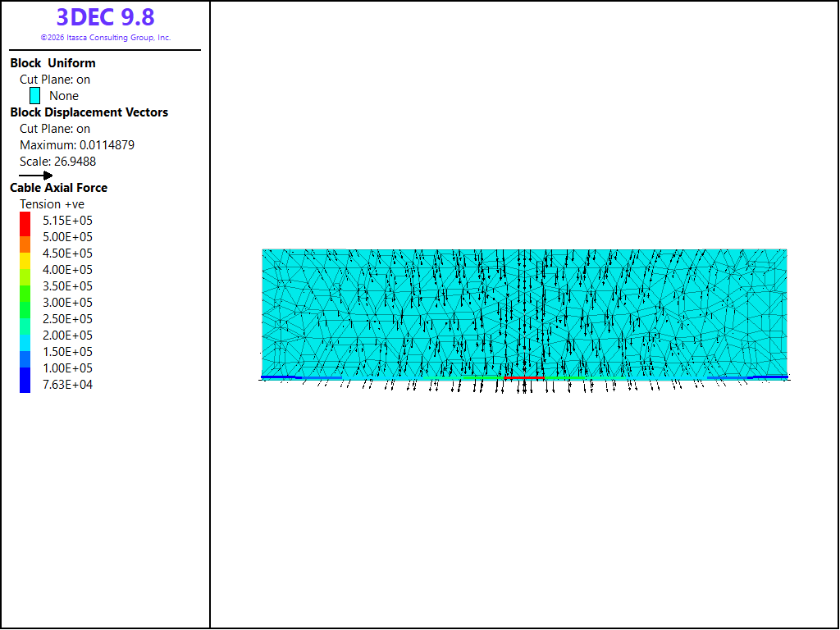Click the displacement vector scale arrow icon
Viewport: 840px width, 630px height.
click(36, 176)
